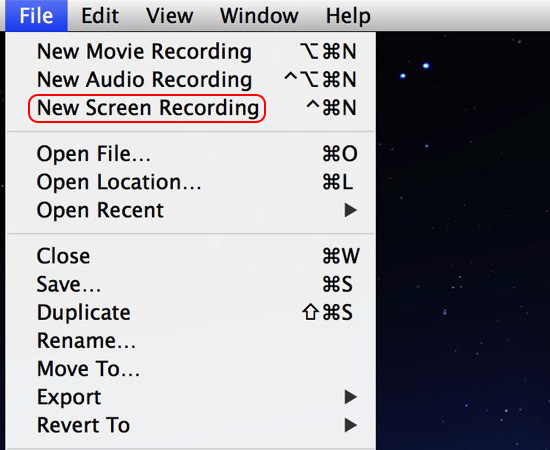Select the Rename… menu item
The height and width of the screenshot is (450, 550).
pyautogui.click(x=191, y=341)
